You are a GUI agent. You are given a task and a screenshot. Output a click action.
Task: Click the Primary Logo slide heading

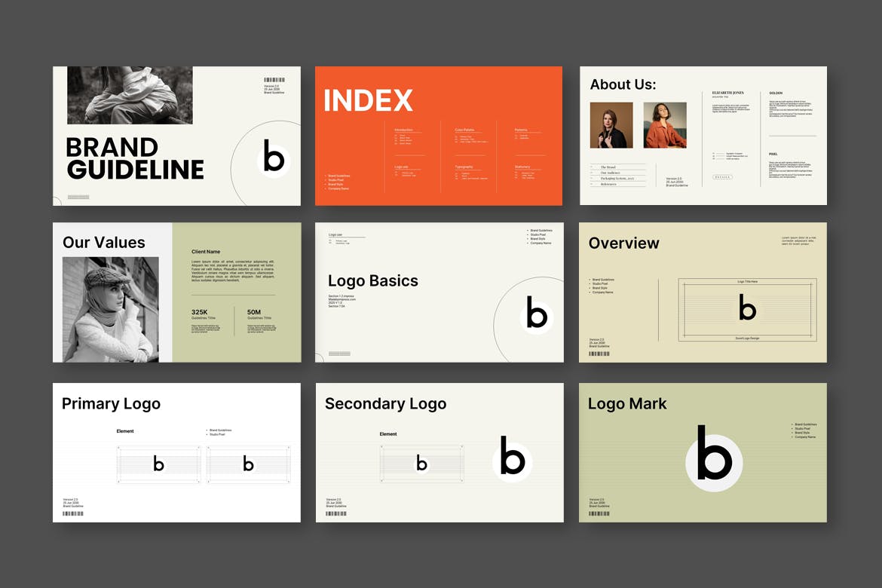(x=111, y=404)
